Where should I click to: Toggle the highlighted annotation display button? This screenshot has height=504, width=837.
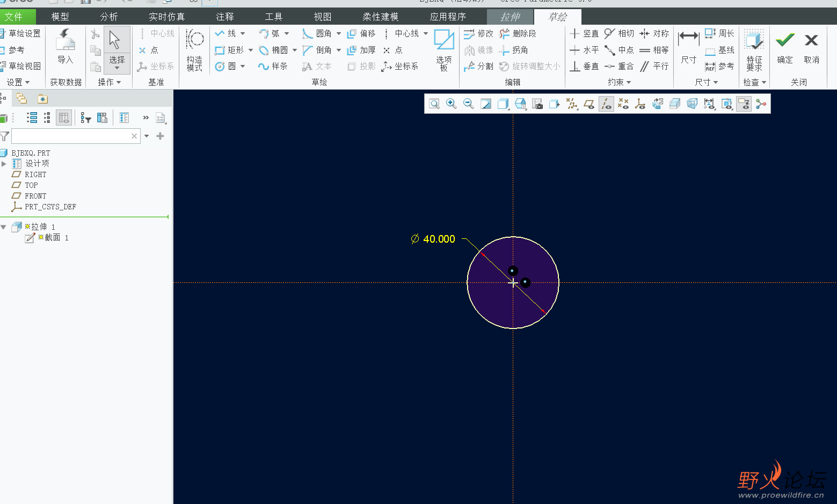744,104
